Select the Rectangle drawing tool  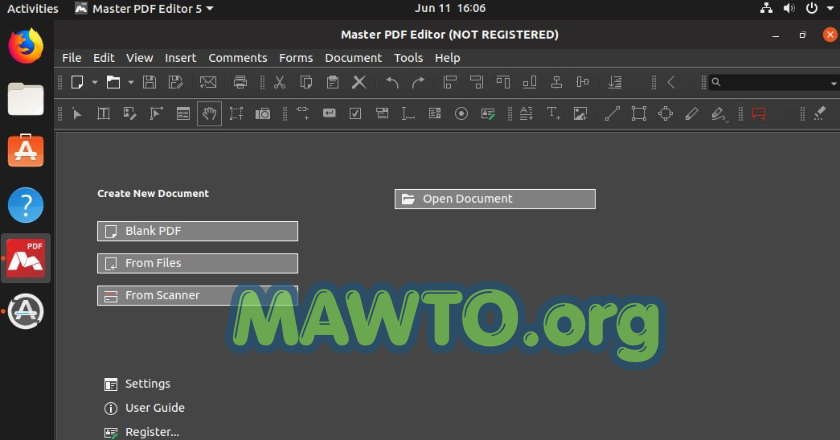pyautogui.click(x=639, y=114)
